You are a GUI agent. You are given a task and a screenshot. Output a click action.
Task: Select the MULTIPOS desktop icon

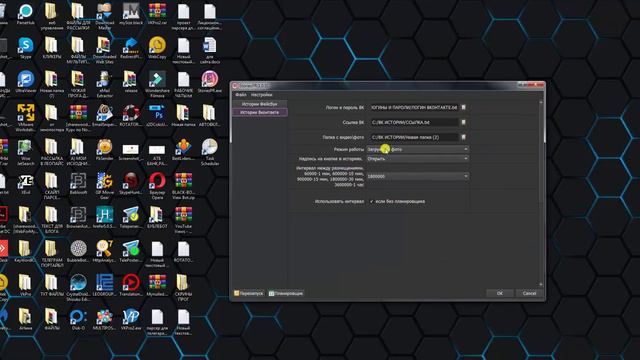pos(104,319)
